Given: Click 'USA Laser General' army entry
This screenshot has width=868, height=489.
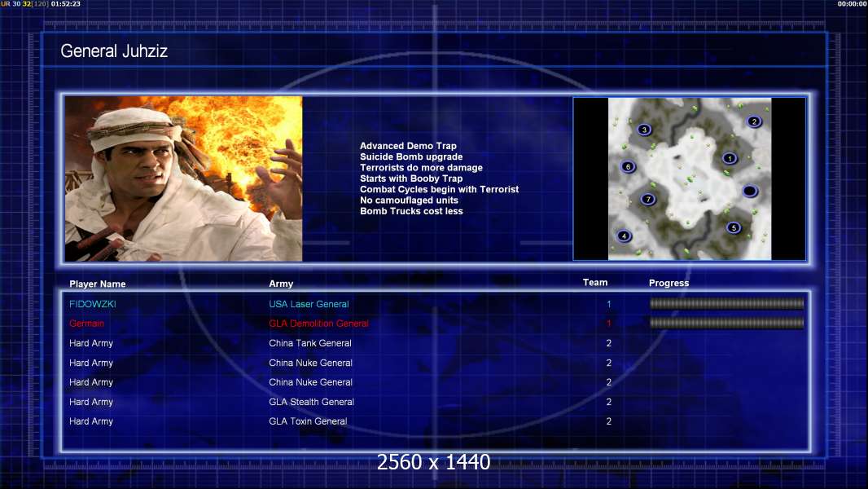Looking at the screenshot, I should tap(309, 304).
